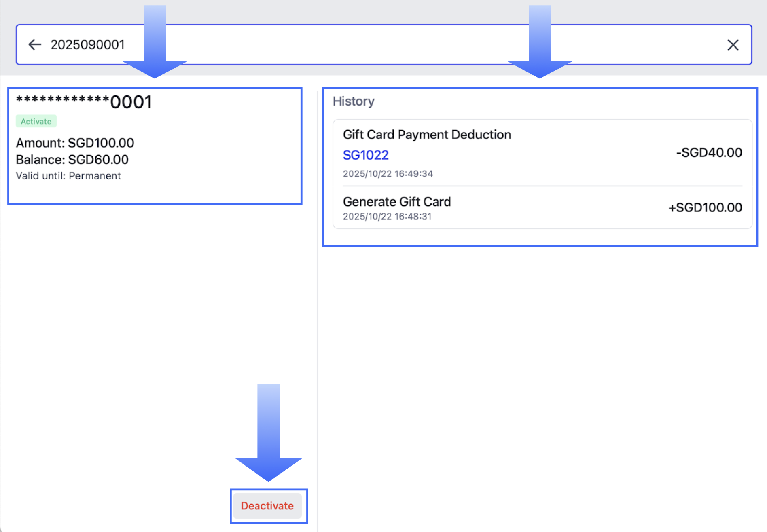
Task: Deactivate the gift card
Action: (x=267, y=506)
